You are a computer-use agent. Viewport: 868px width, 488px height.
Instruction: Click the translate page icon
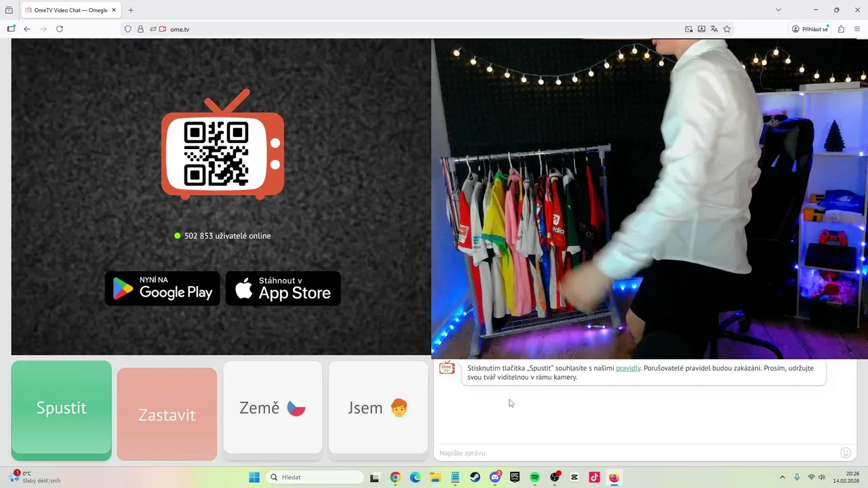pos(714,29)
